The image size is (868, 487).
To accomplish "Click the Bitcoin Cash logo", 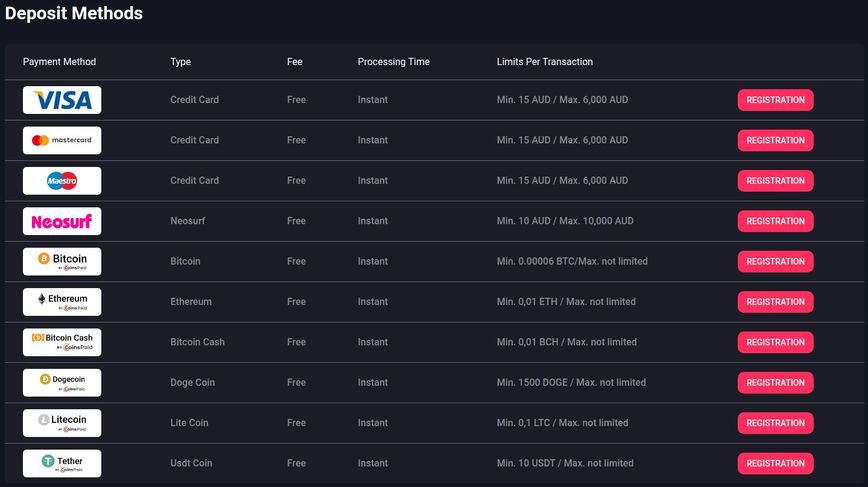I will 62,343.
